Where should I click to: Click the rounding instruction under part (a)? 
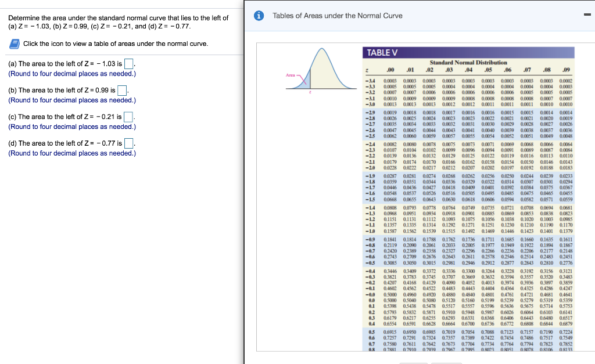pos(72,74)
